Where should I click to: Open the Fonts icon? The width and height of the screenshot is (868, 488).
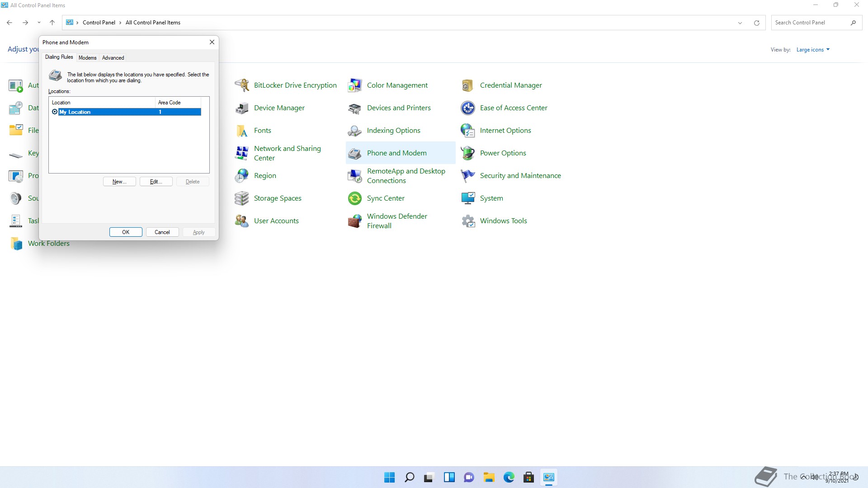pyautogui.click(x=242, y=130)
